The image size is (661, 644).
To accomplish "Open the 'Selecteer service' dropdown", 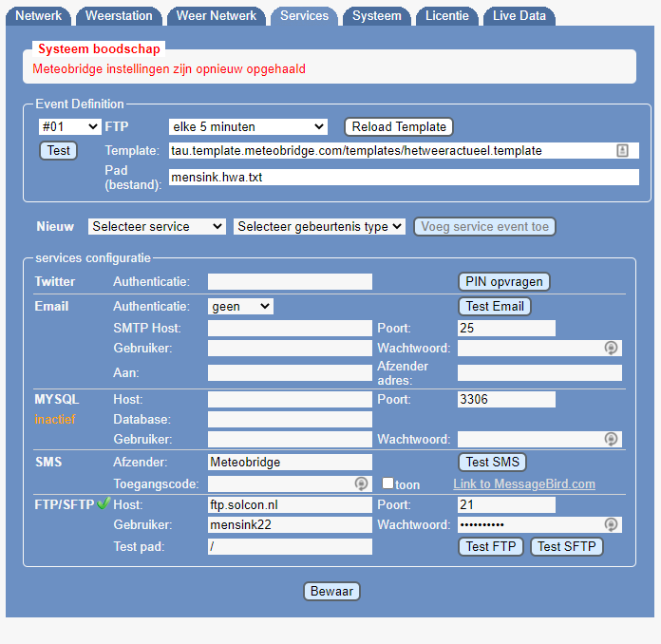I will tap(157, 226).
